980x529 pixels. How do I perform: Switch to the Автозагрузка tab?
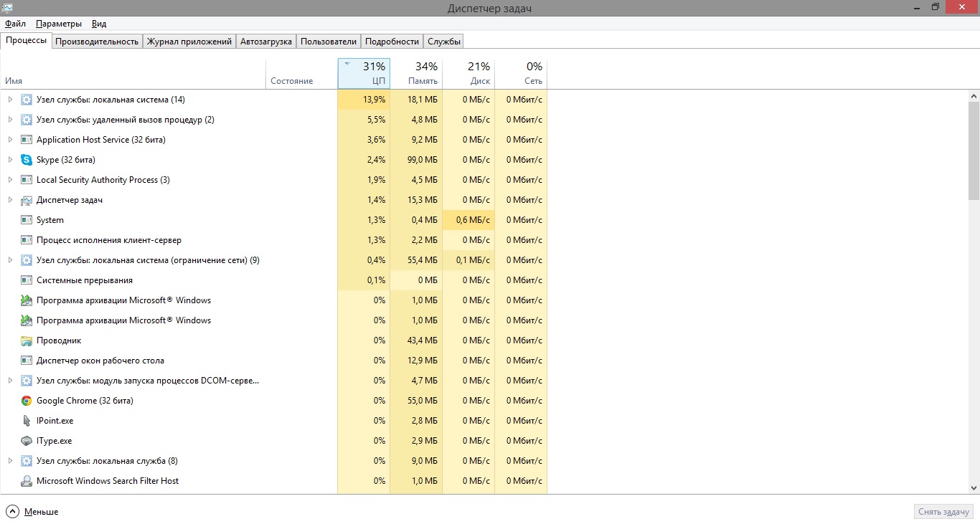pyautogui.click(x=266, y=42)
